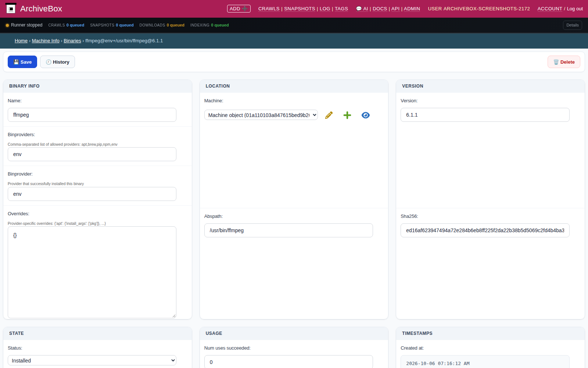Open the AI chat link
Image resolution: width=588 pixels, height=368 pixels.
tap(362, 8)
